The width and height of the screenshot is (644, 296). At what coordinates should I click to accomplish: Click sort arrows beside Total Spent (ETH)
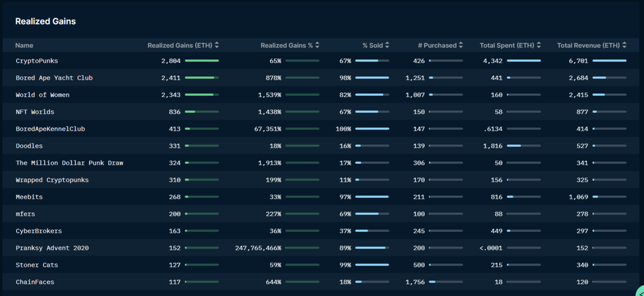point(539,46)
